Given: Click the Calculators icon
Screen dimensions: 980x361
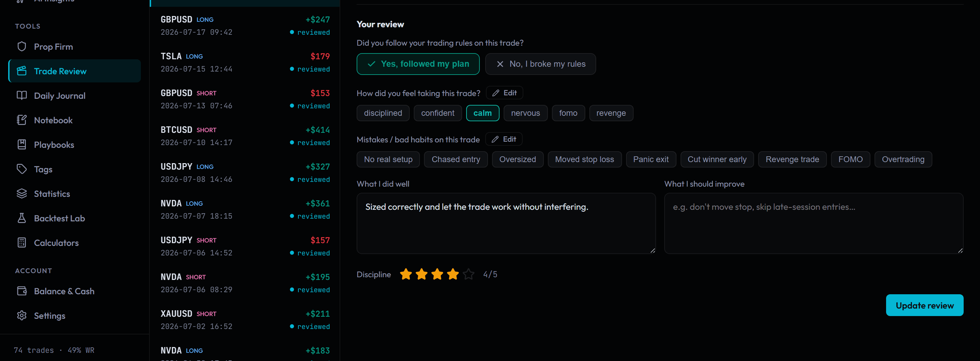Looking at the screenshot, I should click(22, 242).
